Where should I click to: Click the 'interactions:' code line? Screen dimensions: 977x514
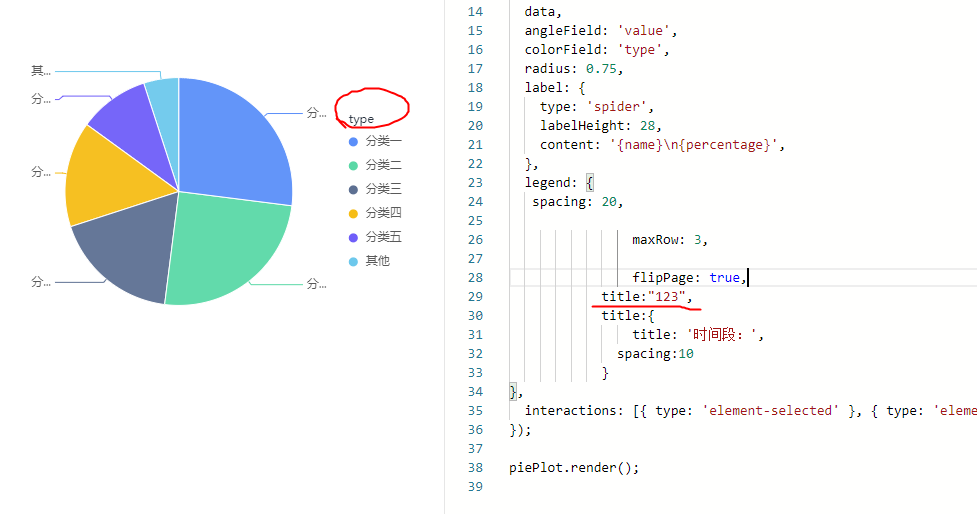751,411
